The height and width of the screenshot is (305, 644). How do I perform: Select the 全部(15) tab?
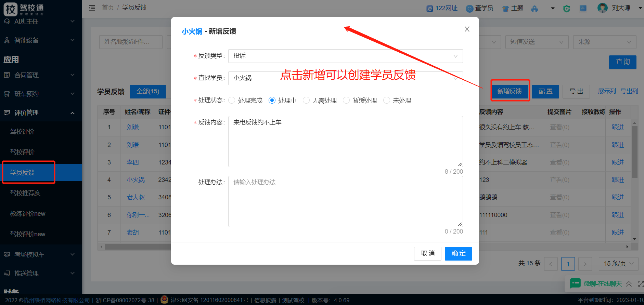click(x=148, y=92)
